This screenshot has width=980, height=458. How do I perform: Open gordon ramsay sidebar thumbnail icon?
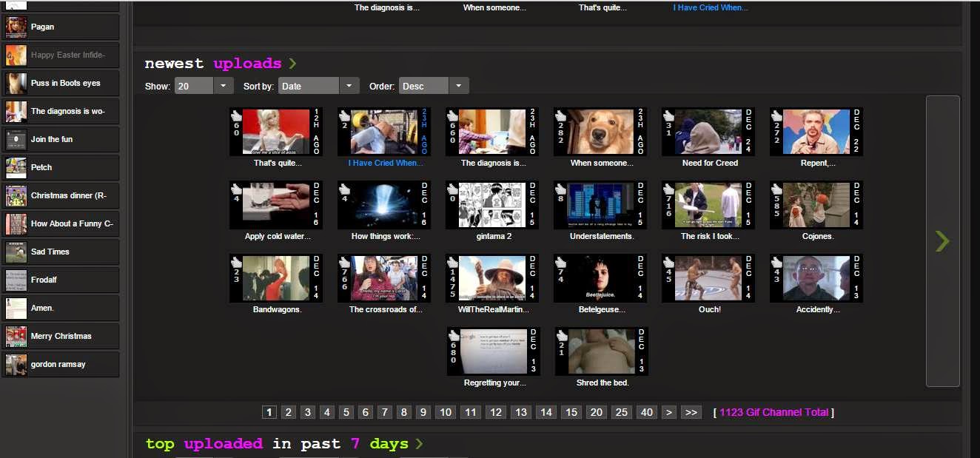(x=16, y=364)
